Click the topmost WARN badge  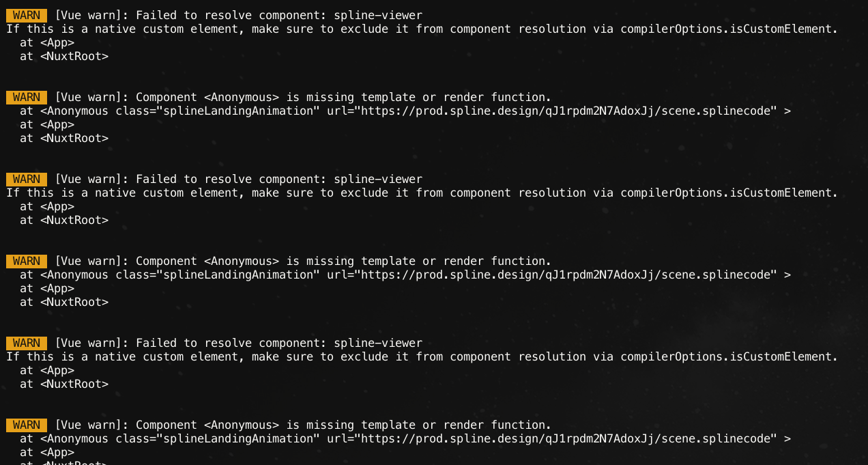tap(27, 15)
